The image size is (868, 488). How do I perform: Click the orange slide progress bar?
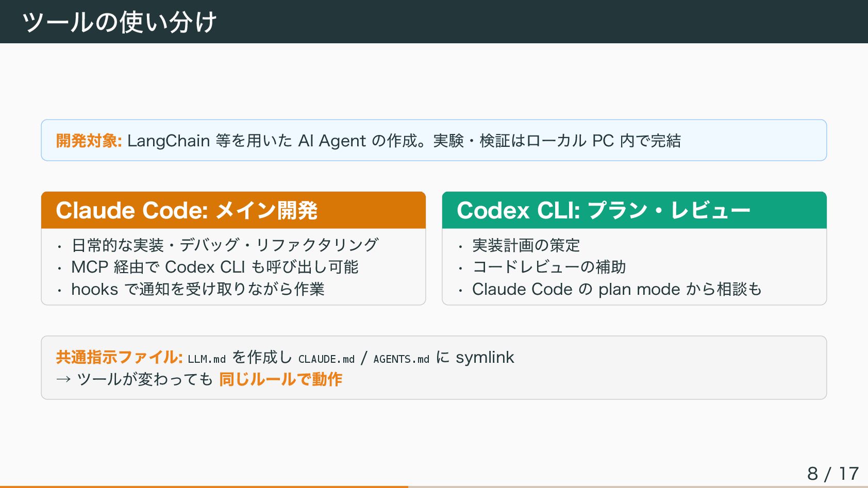204,486
